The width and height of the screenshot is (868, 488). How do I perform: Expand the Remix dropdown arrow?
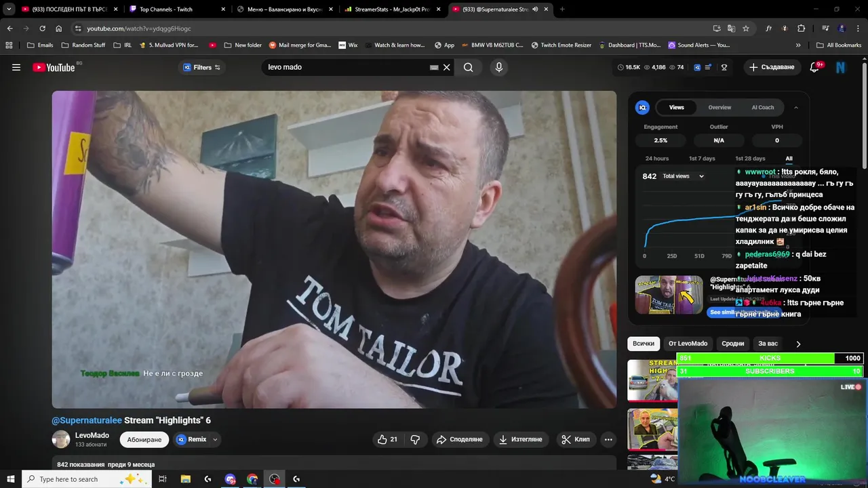pos(216,439)
